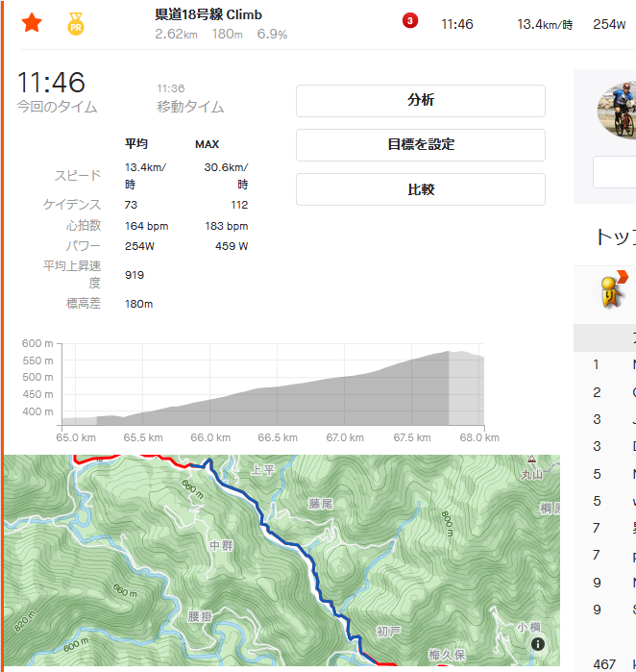Click the 比較 button
The height and width of the screenshot is (672, 636).
click(x=421, y=189)
